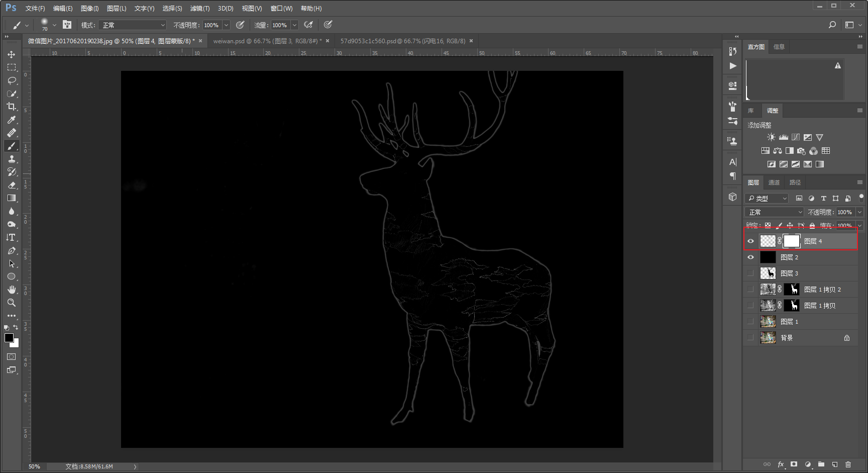Open the 流量 flow dropdown arrow
868x473 pixels.
[294, 25]
